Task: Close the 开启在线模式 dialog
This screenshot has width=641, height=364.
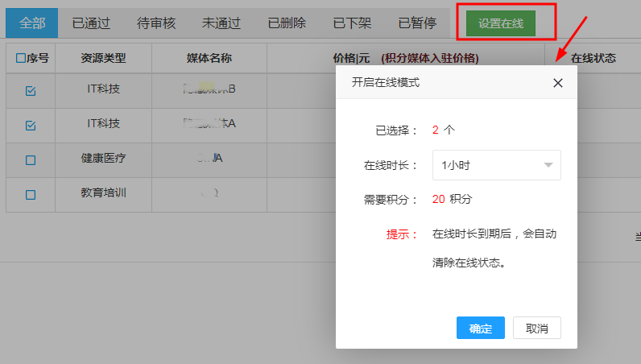Action: coord(557,83)
